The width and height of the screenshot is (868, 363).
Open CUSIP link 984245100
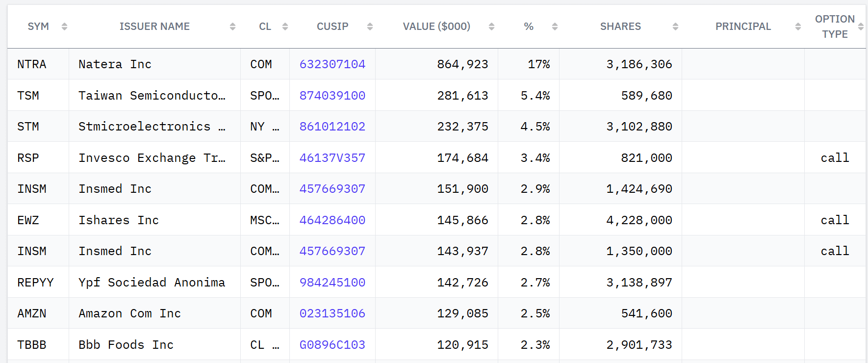pyautogui.click(x=332, y=283)
